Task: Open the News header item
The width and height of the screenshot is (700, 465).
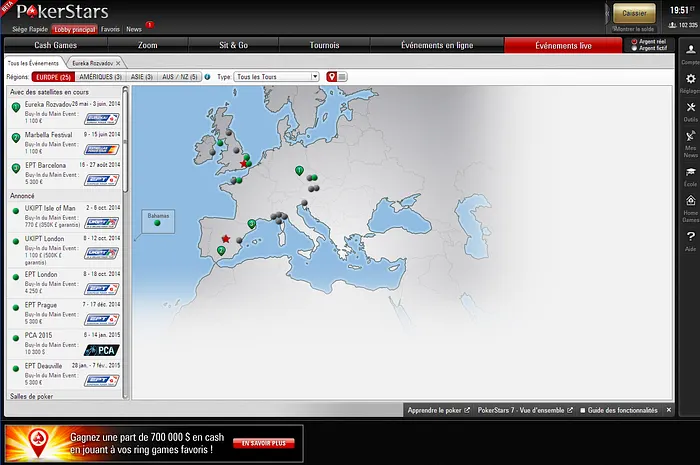Action: (x=133, y=29)
